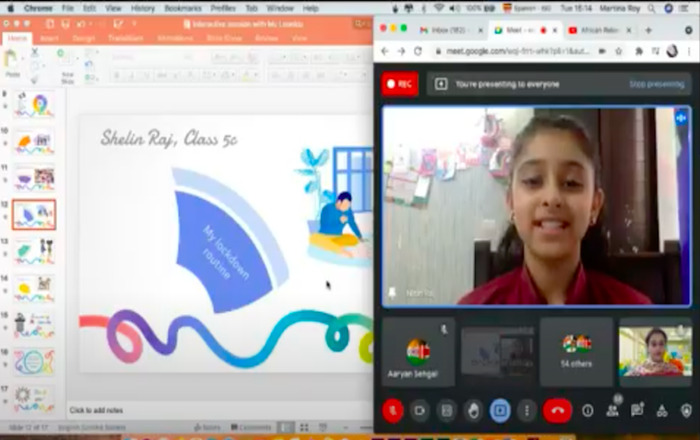Screen dimensions: 700x440
Task: Select slide 13 thumbnail
Action: (34, 252)
